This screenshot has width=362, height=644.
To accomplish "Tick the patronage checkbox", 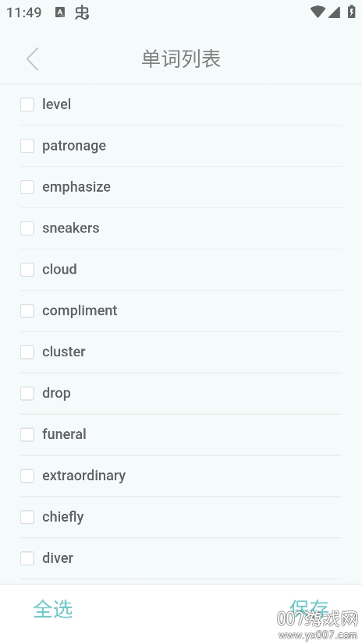I will click(x=27, y=145).
